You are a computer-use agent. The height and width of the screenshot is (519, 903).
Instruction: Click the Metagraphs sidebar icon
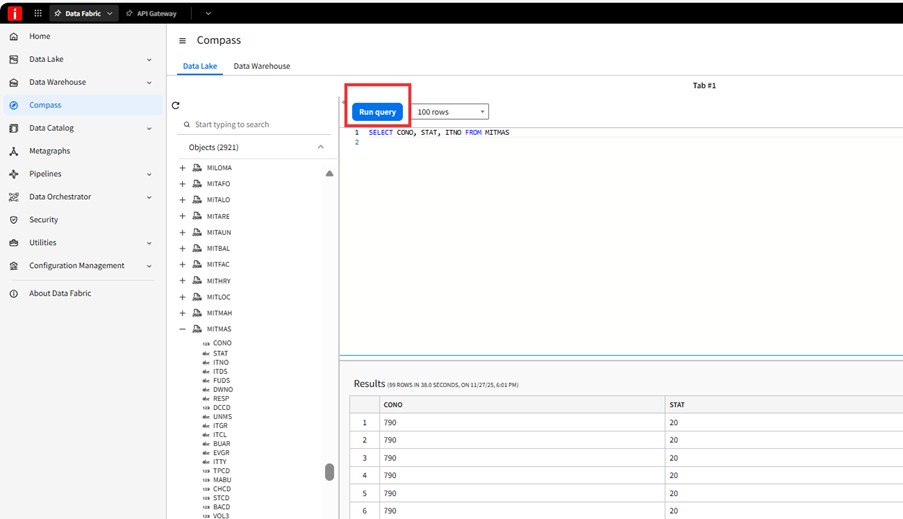tap(14, 151)
